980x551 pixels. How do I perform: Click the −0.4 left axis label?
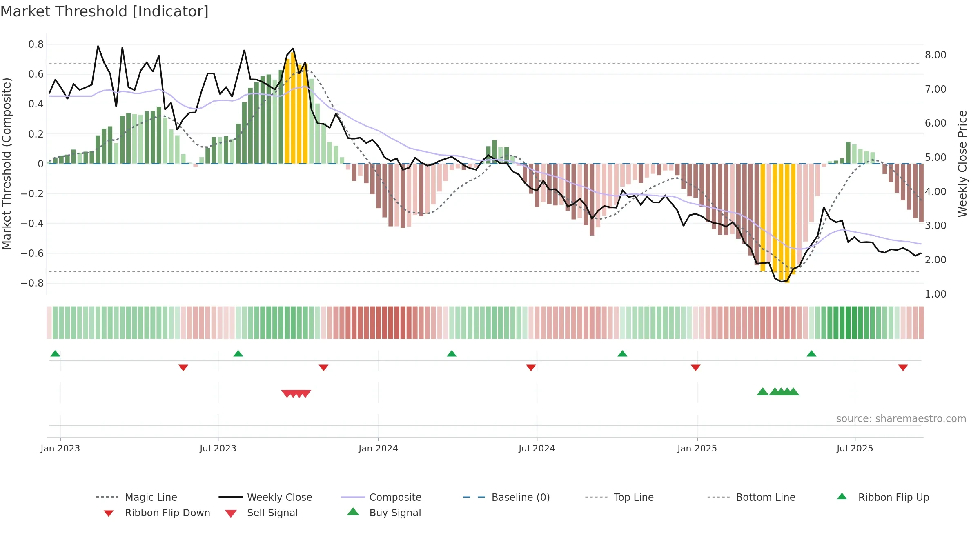point(32,223)
